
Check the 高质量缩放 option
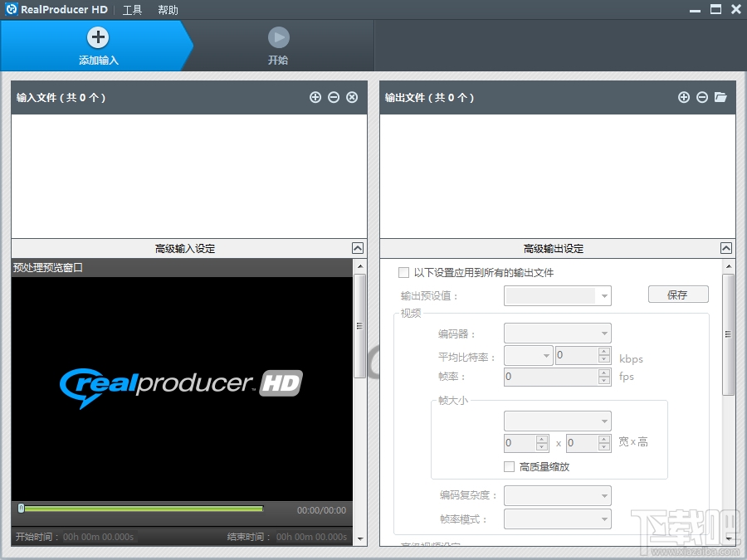point(510,466)
